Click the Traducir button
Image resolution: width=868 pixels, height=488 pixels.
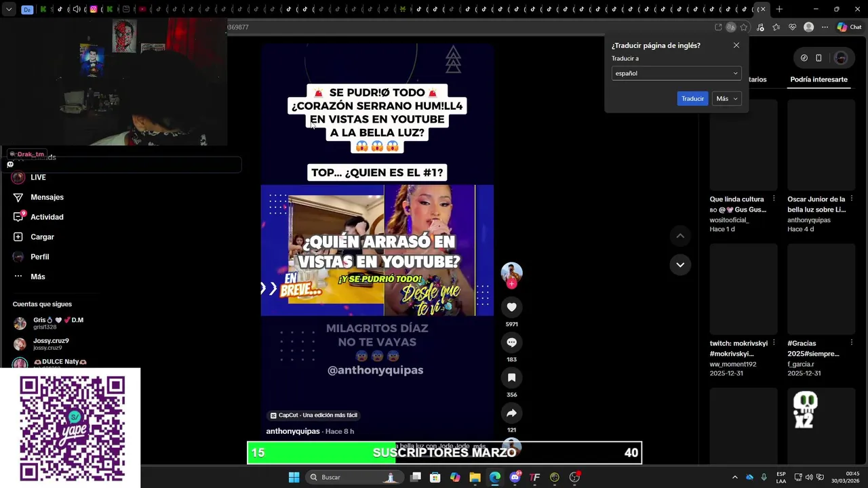[692, 98]
